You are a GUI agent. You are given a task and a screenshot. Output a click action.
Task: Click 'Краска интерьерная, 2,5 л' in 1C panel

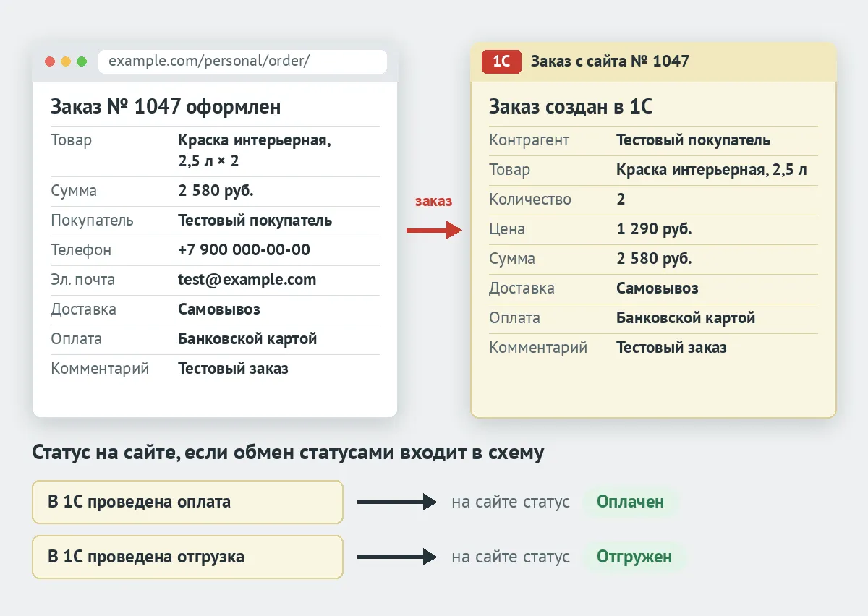[712, 170]
